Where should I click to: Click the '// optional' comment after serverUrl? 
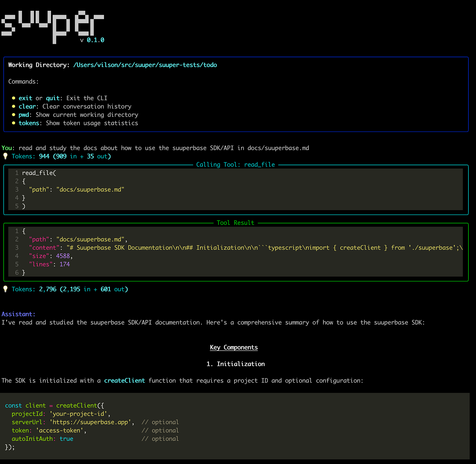tap(160, 422)
